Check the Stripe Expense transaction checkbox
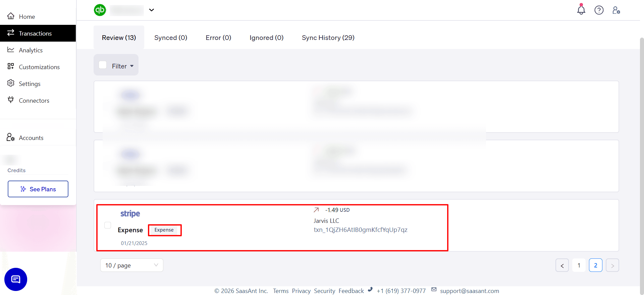Image resolution: width=644 pixels, height=295 pixels. tap(108, 225)
